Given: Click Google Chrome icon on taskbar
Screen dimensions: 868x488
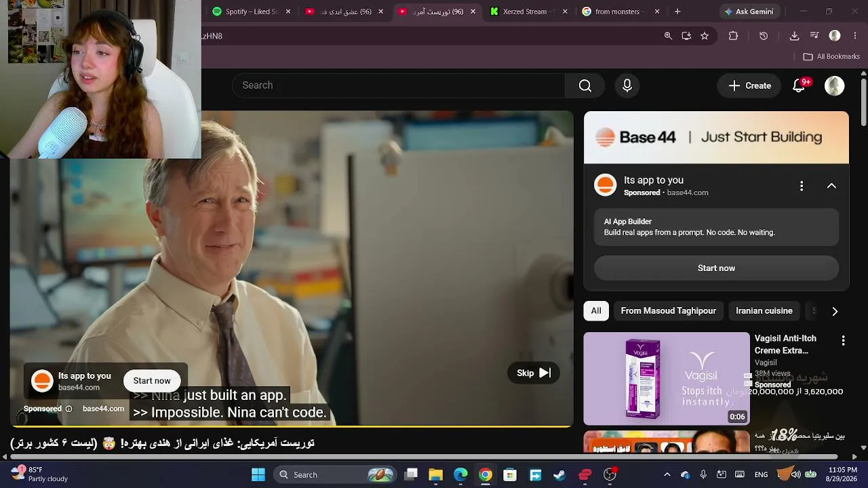Looking at the screenshot, I should point(486,474).
